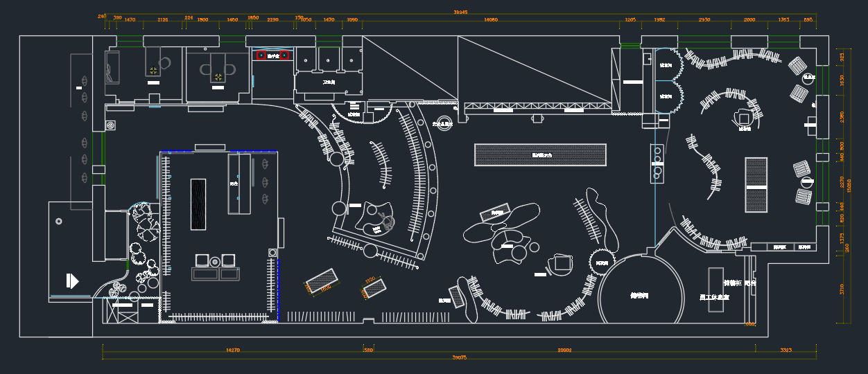Click the 储物柜 text label
Screen dimensions: 868x374
point(732,283)
